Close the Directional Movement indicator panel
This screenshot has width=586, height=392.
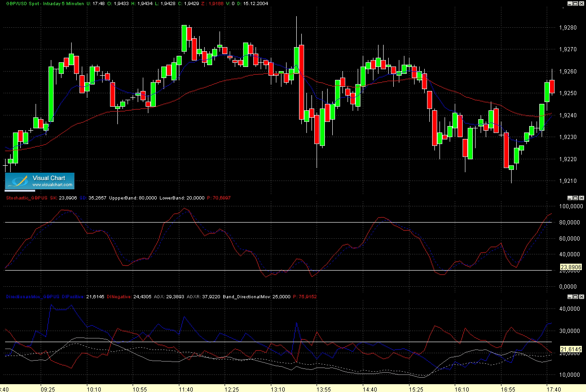coord(581,296)
